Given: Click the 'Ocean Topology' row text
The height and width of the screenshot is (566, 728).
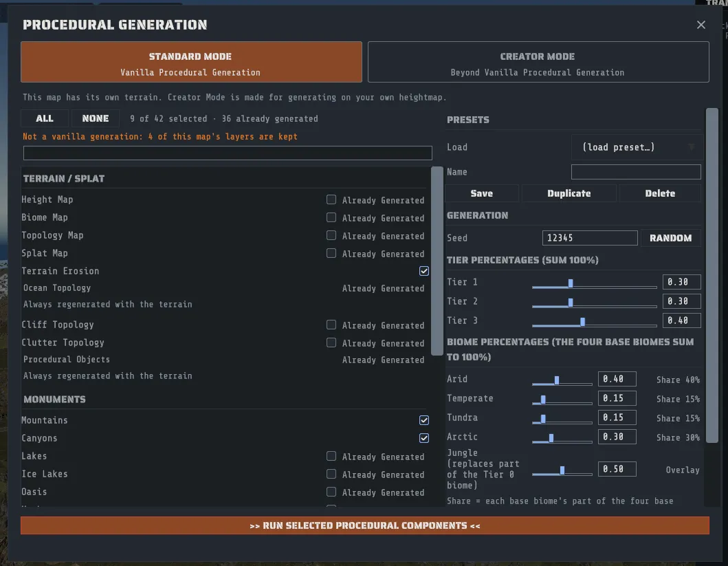Looking at the screenshot, I should (57, 288).
